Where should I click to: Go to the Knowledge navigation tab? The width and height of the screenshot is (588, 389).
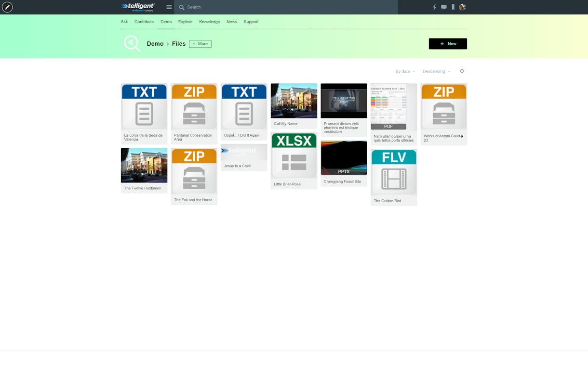(210, 22)
